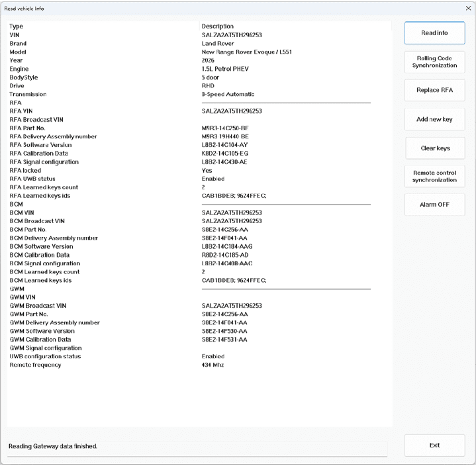Select RFA Learned keys ids label

pyautogui.click(x=40, y=196)
